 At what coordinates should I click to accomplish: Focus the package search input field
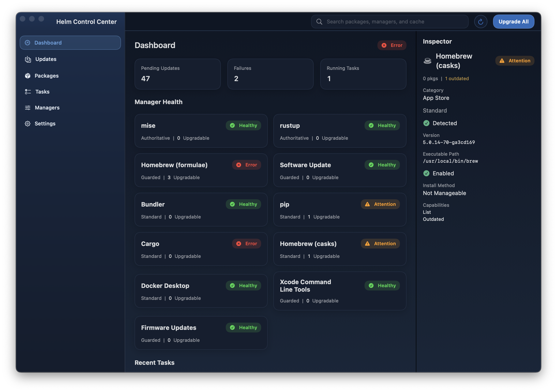click(388, 21)
